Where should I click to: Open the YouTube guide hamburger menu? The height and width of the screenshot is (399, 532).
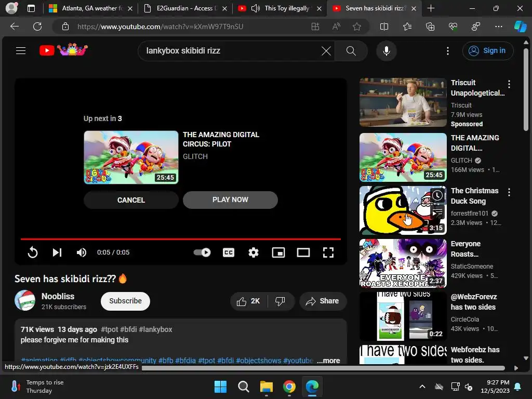tap(21, 50)
